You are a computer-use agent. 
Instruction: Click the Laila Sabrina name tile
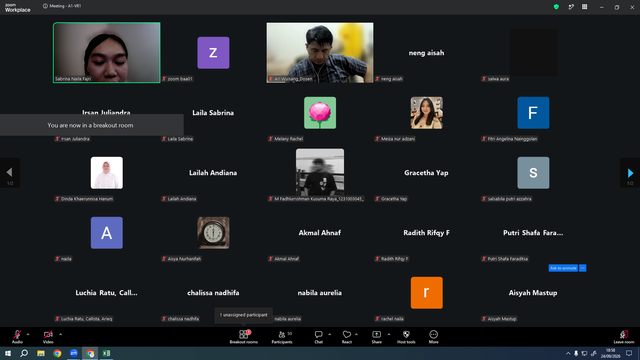pyautogui.click(x=213, y=113)
